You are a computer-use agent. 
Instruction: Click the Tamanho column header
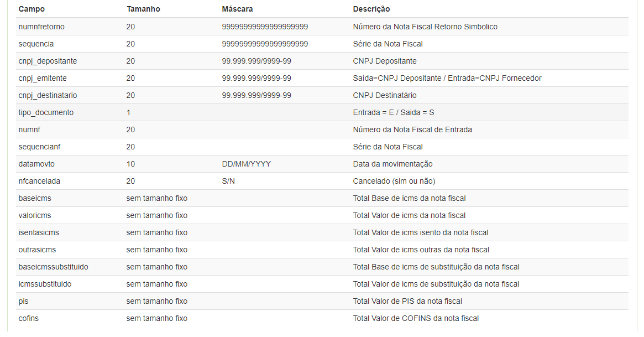pyautogui.click(x=143, y=9)
